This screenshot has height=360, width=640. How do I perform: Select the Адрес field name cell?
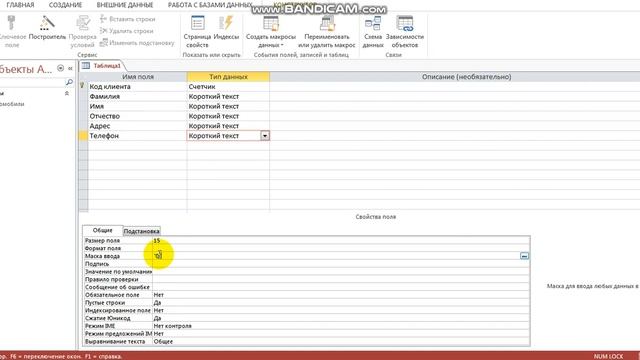pyautogui.click(x=138, y=126)
